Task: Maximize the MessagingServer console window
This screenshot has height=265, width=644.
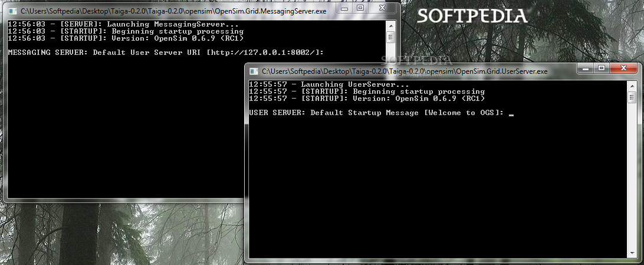Action: (360, 8)
